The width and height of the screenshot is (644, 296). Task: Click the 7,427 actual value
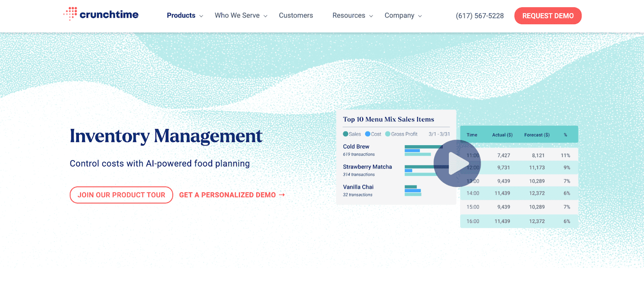[504, 155]
